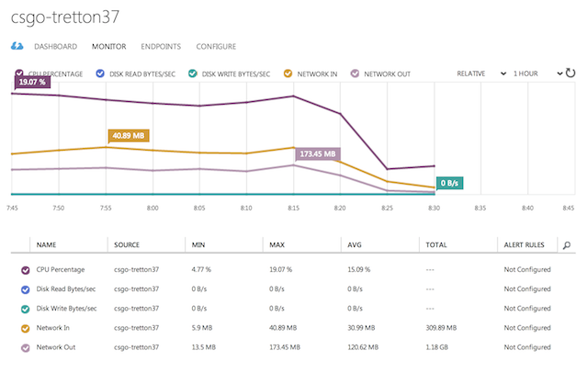Switch to the Endpoints tab

[x=161, y=47]
